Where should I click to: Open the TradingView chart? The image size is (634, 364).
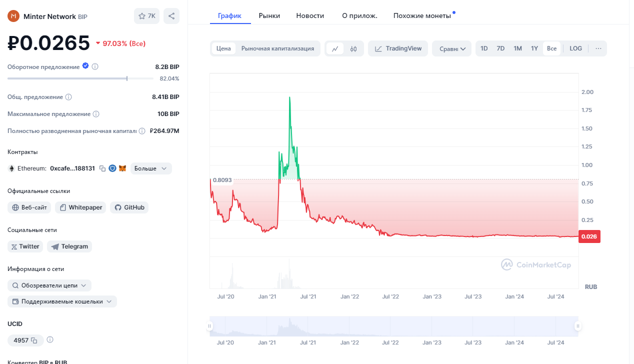(x=398, y=48)
